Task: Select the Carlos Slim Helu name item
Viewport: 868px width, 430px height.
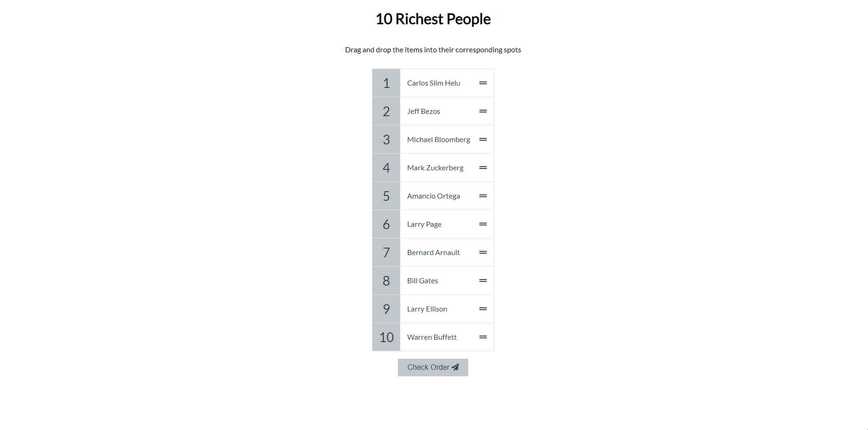Action: coord(447,83)
